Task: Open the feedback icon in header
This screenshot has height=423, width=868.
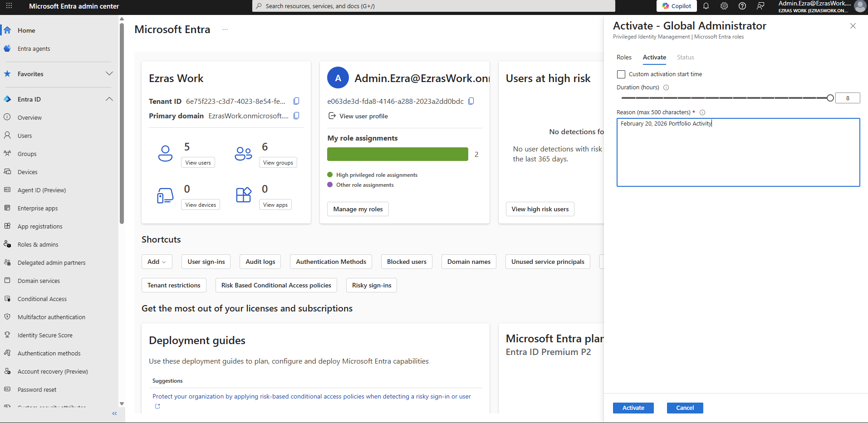Action: click(760, 6)
